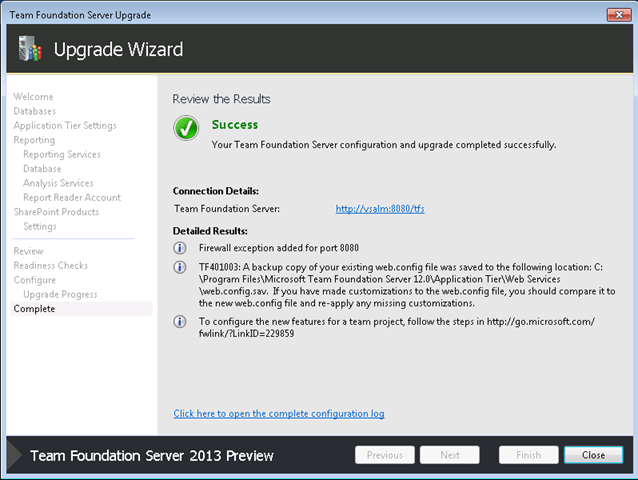Select the Readiness Checks step
Viewport: 638px width, 480px height.
[x=50, y=266]
